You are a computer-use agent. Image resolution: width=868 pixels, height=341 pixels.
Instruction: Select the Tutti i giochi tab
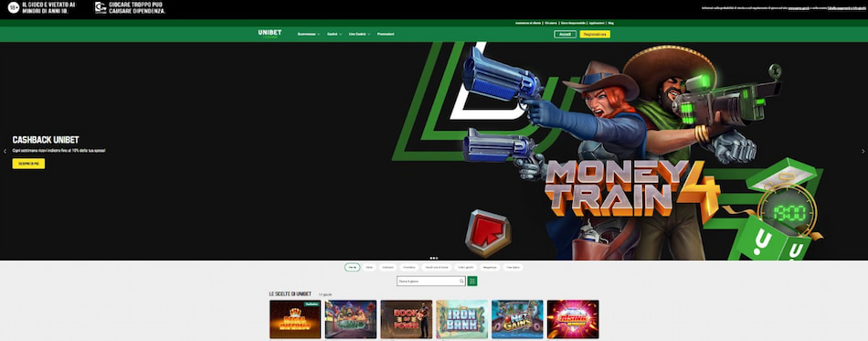pos(466,267)
